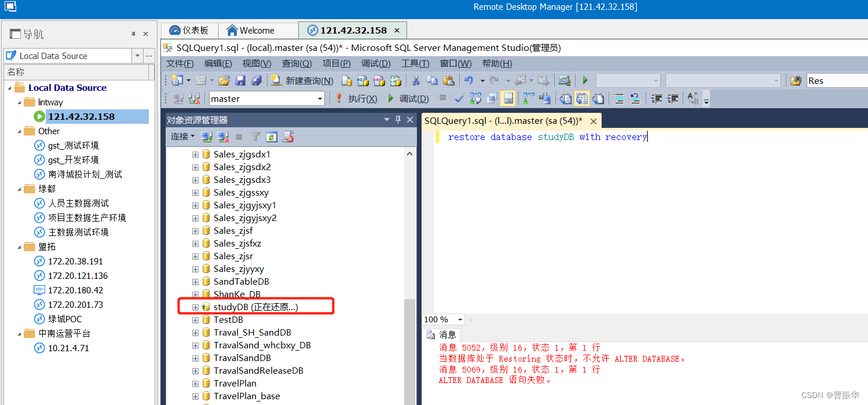868x405 pixels.
Task: Click the Parse checkmark icon
Action: (x=459, y=99)
